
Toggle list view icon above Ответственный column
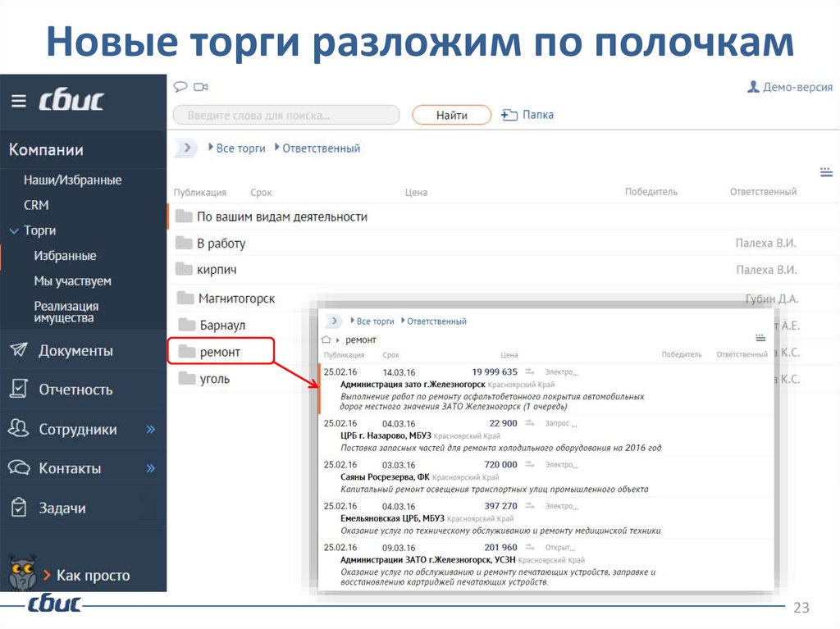826,172
